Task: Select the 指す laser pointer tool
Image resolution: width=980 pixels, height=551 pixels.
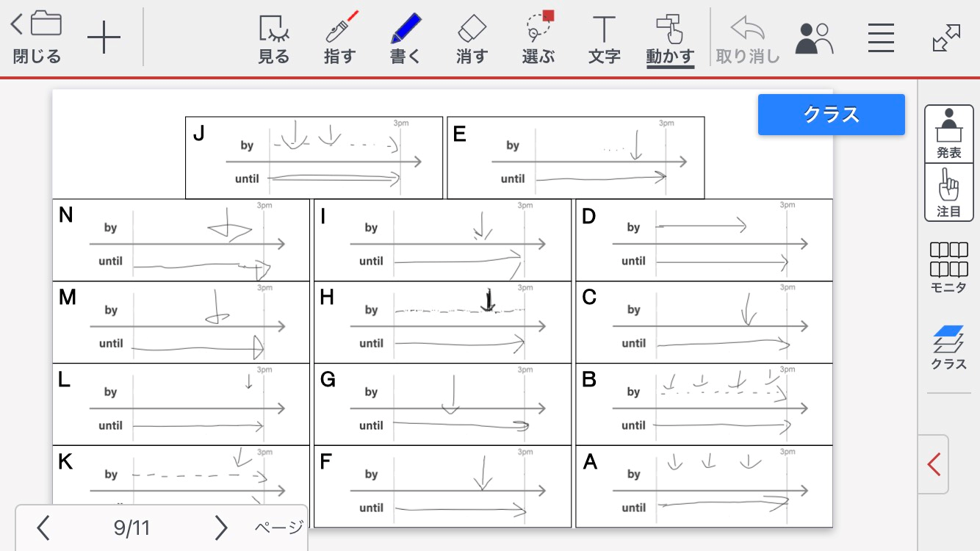Action: point(339,38)
